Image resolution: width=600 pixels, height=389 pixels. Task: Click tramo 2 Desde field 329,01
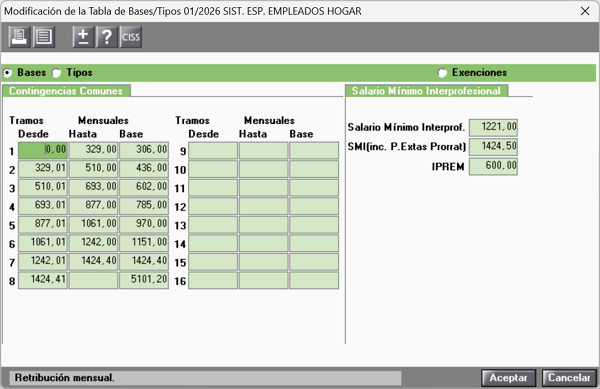click(x=43, y=169)
